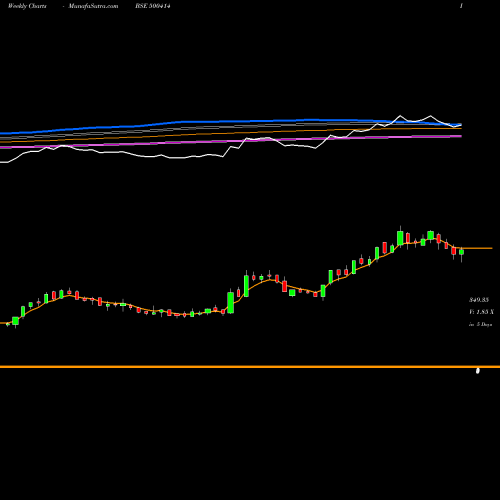Click the last green candlestick at far right
The image size is (500, 500).
pyautogui.click(x=462, y=252)
